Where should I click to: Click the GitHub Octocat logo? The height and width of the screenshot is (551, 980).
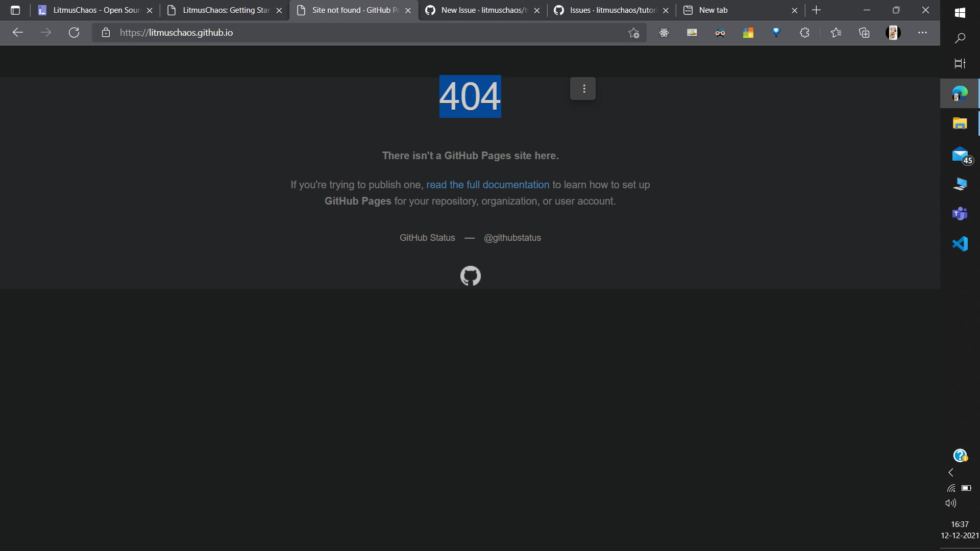pyautogui.click(x=470, y=276)
